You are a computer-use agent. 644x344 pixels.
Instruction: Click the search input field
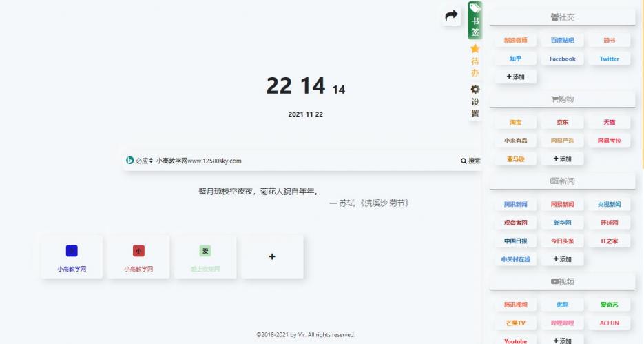pos(306,161)
